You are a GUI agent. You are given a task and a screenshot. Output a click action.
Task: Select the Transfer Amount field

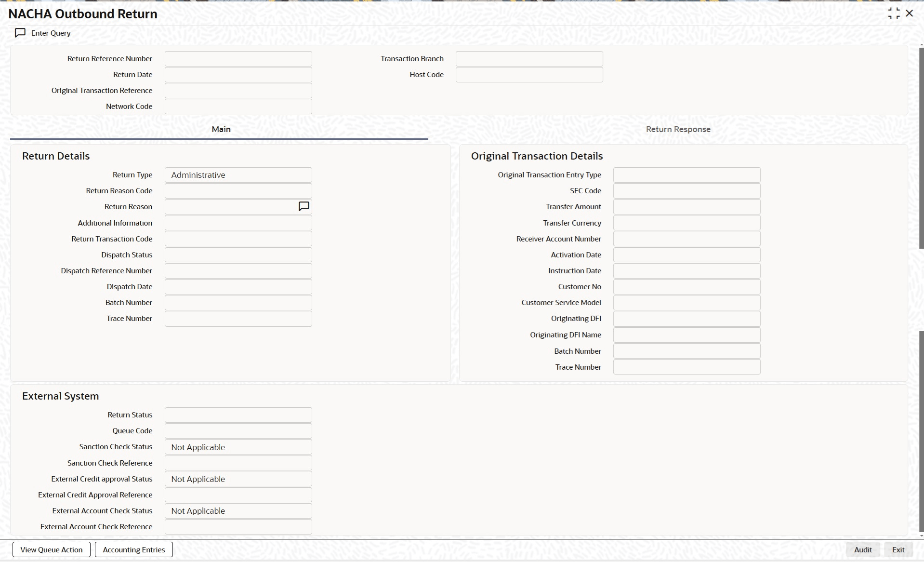687,207
